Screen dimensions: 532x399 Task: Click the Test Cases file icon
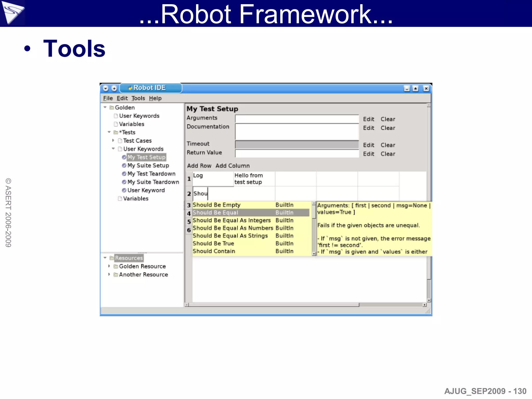[120, 141]
